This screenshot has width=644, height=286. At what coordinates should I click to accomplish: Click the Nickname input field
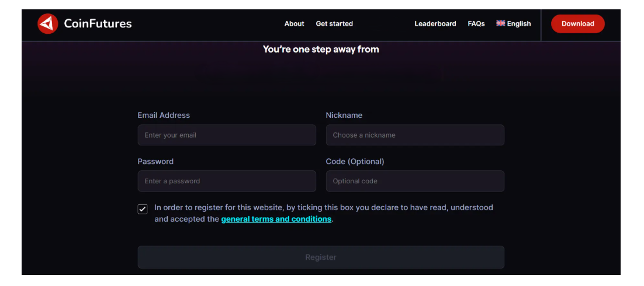[415, 135]
